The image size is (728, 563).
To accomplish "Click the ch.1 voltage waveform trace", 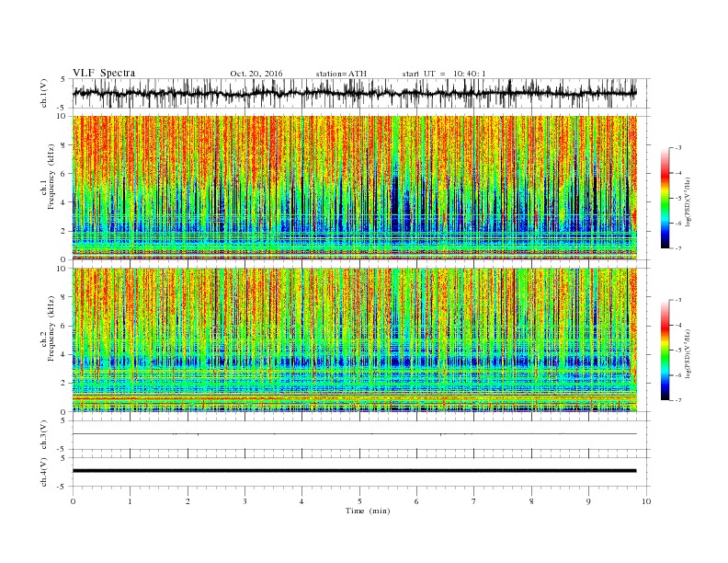I will pyautogui.click(x=354, y=93).
